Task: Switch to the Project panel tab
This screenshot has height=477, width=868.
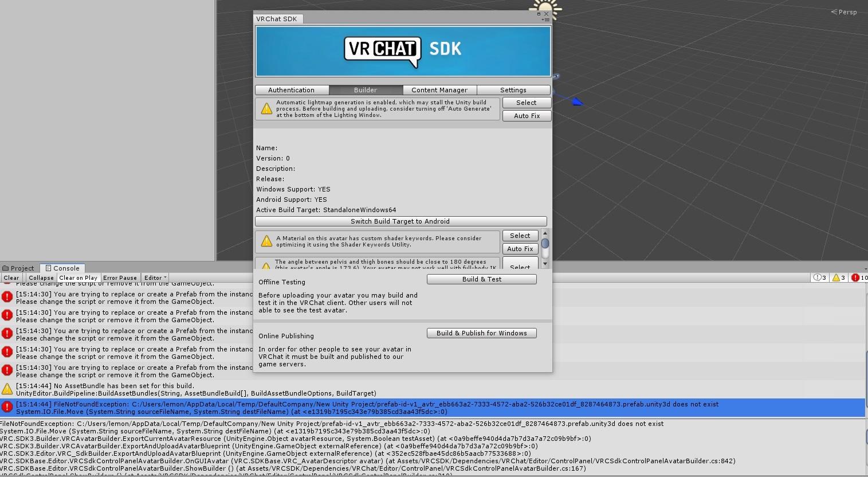Action: coord(18,268)
